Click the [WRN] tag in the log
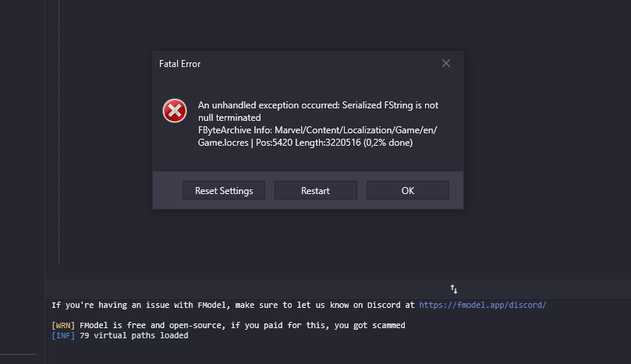Viewport: 631px width, 364px height. pyautogui.click(x=63, y=325)
